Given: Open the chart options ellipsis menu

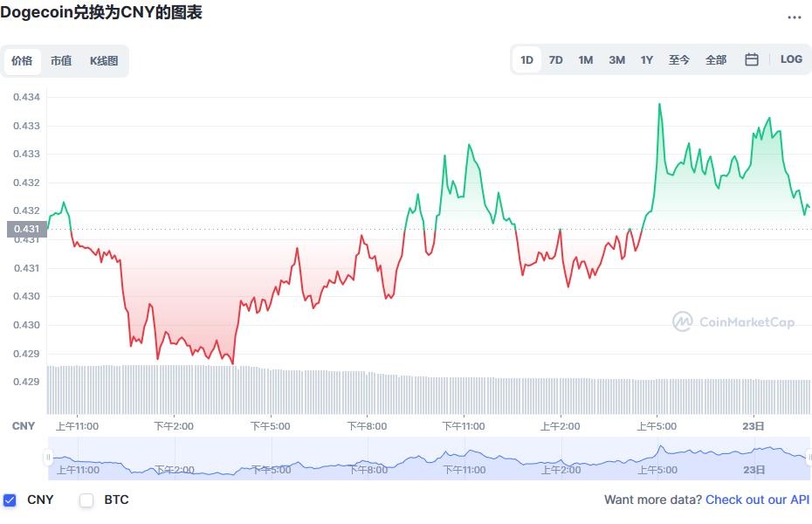Looking at the screenshot, I should (x=795, y=17).
